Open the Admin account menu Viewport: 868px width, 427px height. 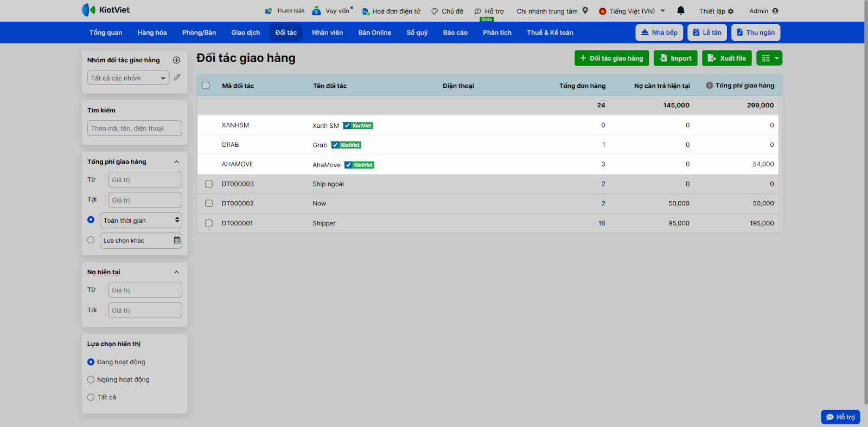(x=763, y=11)
